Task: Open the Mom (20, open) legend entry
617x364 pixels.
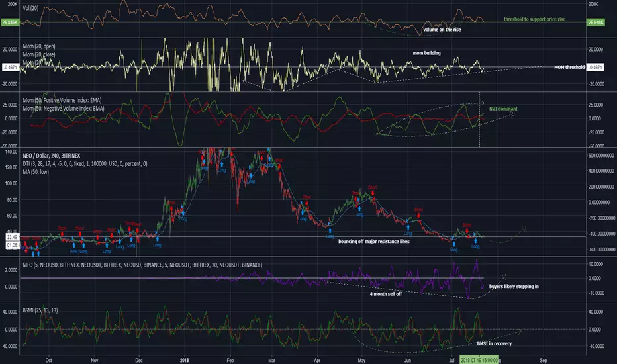Action: [39, 46]
